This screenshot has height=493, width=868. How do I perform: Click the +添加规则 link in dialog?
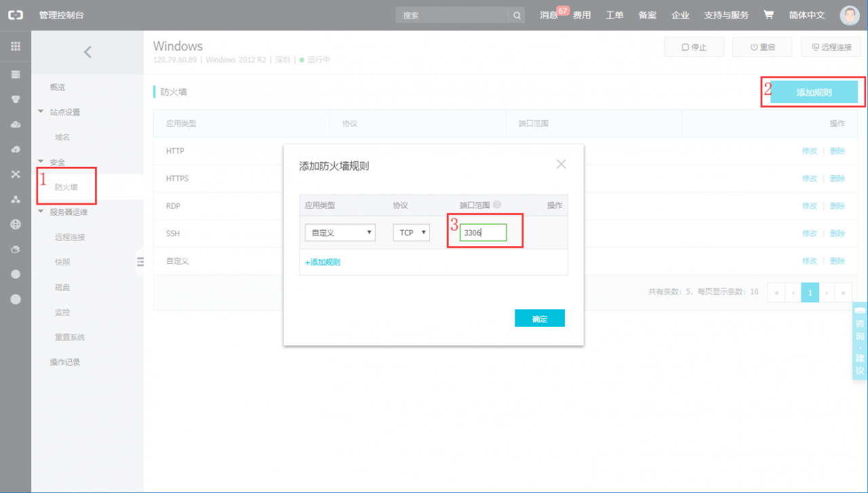click(x=323, y=262)
